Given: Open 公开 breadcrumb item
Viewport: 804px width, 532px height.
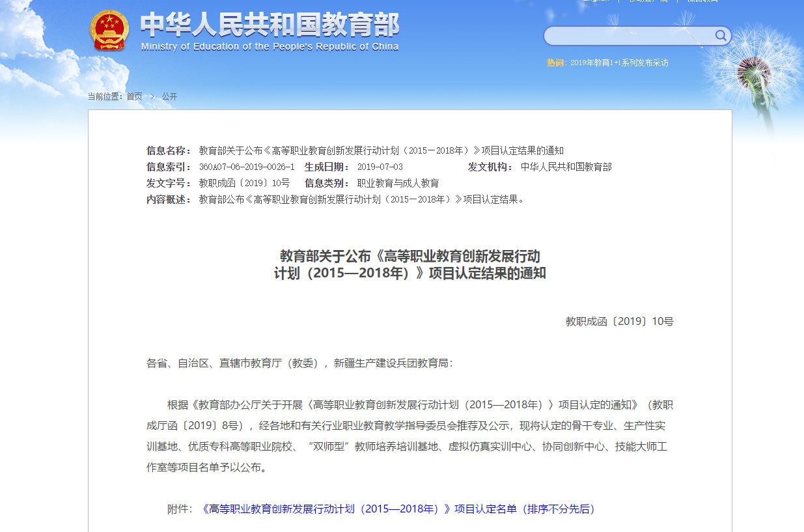Looking at the screenshot, I should click(x=169, y=96).
